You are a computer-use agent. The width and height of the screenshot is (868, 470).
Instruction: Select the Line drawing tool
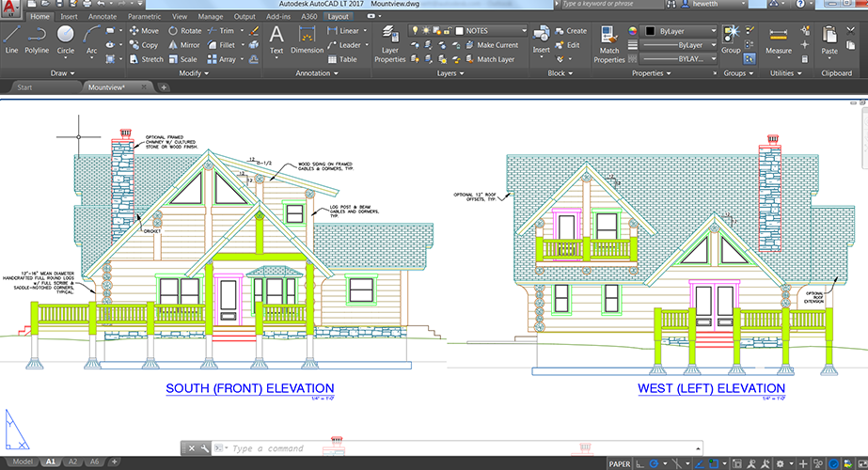[x=11, y=39]
